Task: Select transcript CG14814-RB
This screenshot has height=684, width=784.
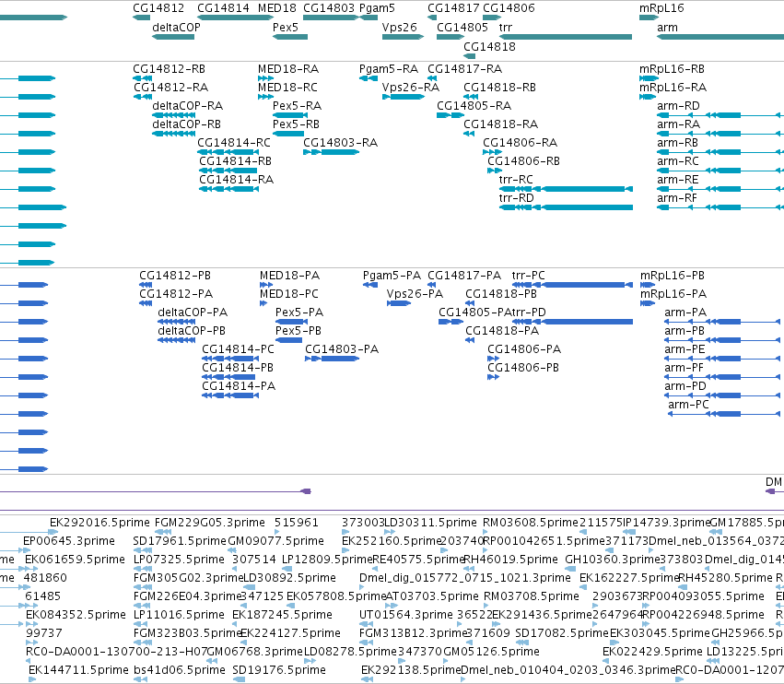Action: point(235,161)
